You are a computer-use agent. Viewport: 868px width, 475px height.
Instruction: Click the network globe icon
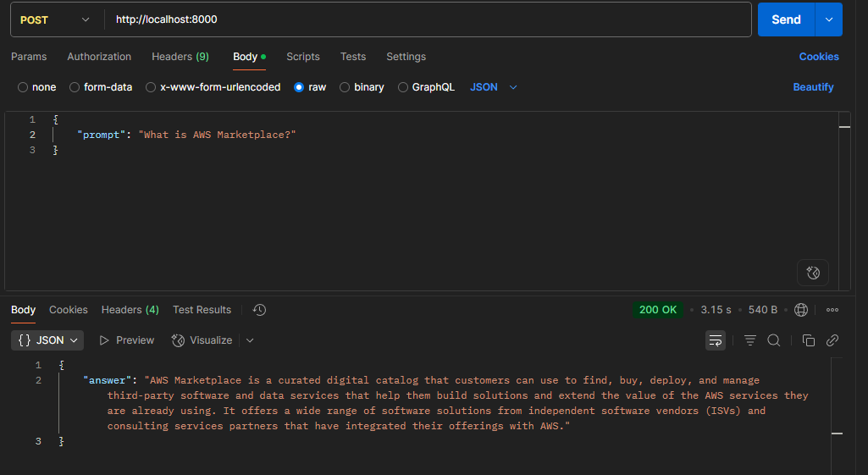click(801, 310)
